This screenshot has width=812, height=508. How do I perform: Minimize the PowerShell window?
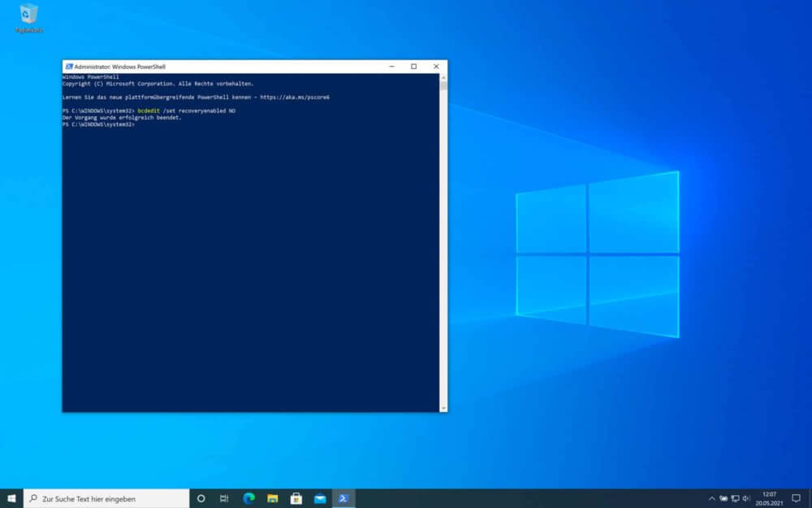[x=391, y=67]
